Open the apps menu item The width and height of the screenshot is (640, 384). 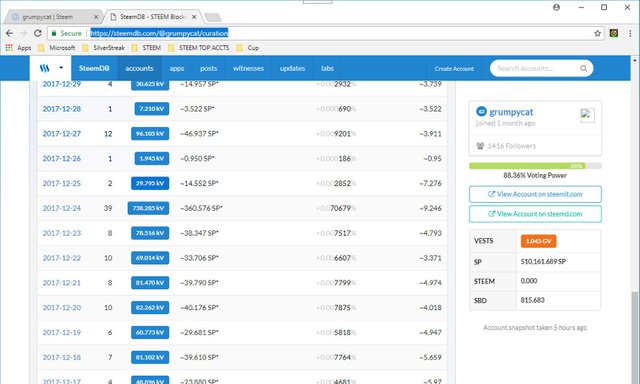pos(177,68)
